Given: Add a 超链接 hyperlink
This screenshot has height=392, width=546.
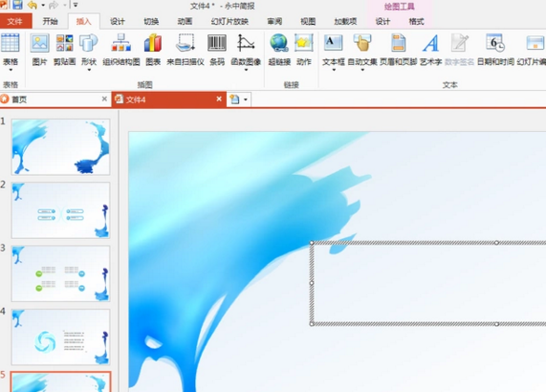Looking at the screenshot, I should (279, 43).
